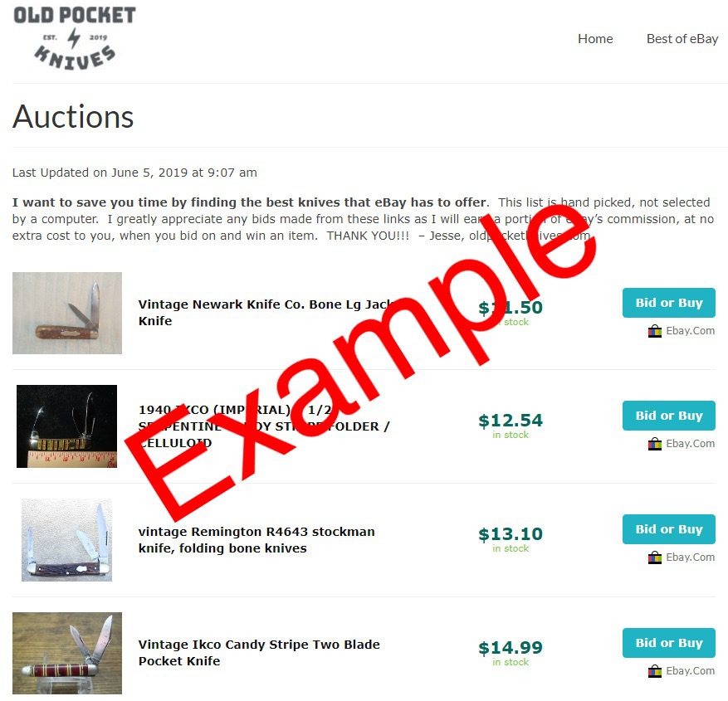728x701 pixels.
Task: Click Ebay.Com text under first Bid button
Action: point(691,331)
